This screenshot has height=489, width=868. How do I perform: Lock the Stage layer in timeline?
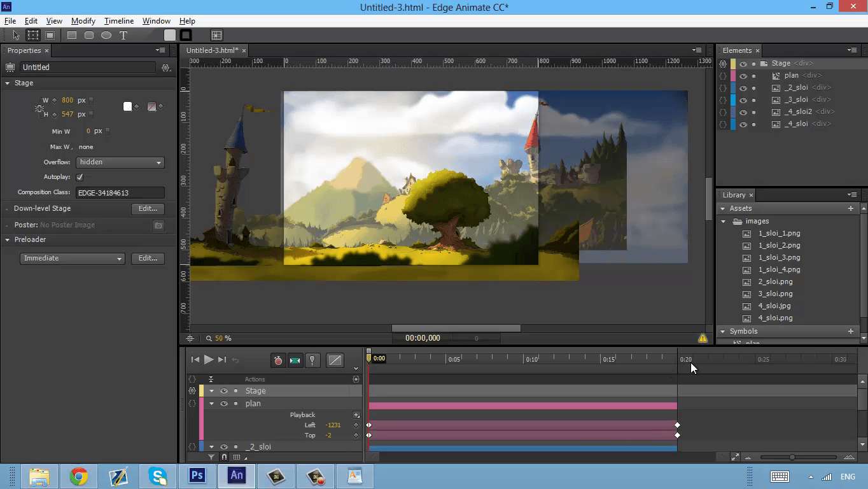235,391
